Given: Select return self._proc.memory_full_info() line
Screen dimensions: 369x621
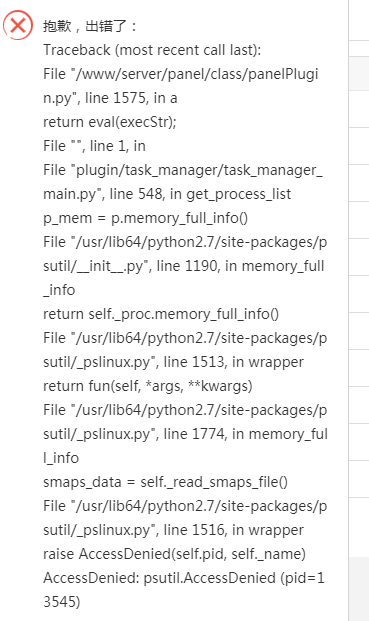Looking at the screenshot, I should tap(161, 314).
